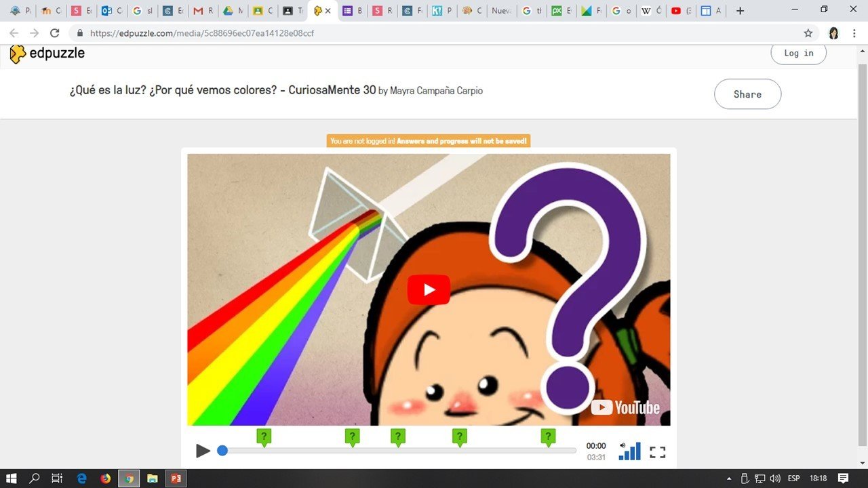Open the notification center icon
868x488 pixels.
pyautogui.click(x=843, y=478)
